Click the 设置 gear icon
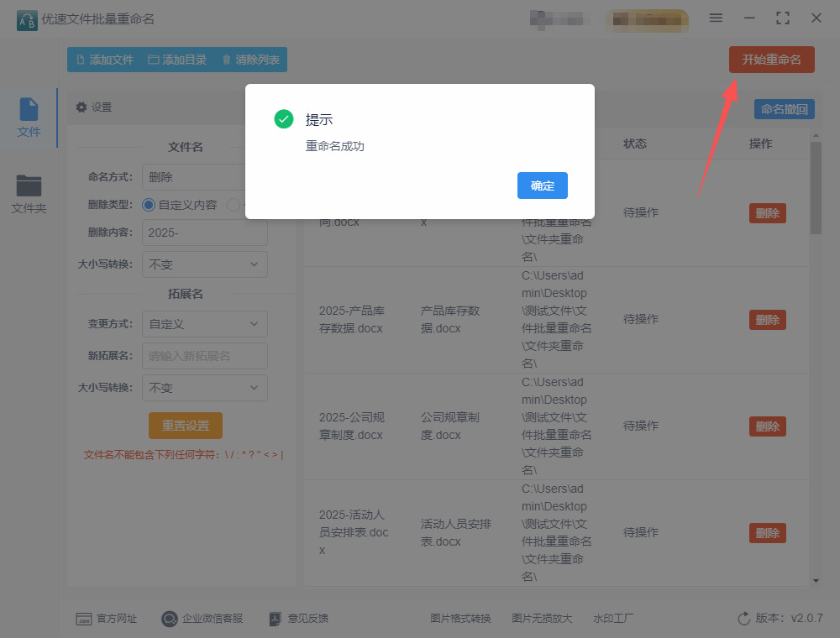This screenshot has width=840, height=638. [x=81, y=107]
